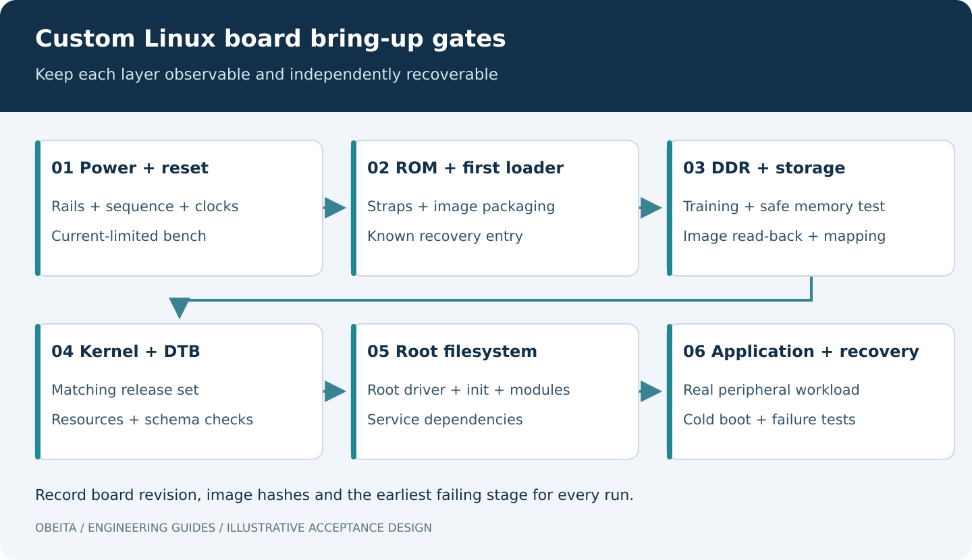Click the '02 ROM + first loader' heading

465,168
